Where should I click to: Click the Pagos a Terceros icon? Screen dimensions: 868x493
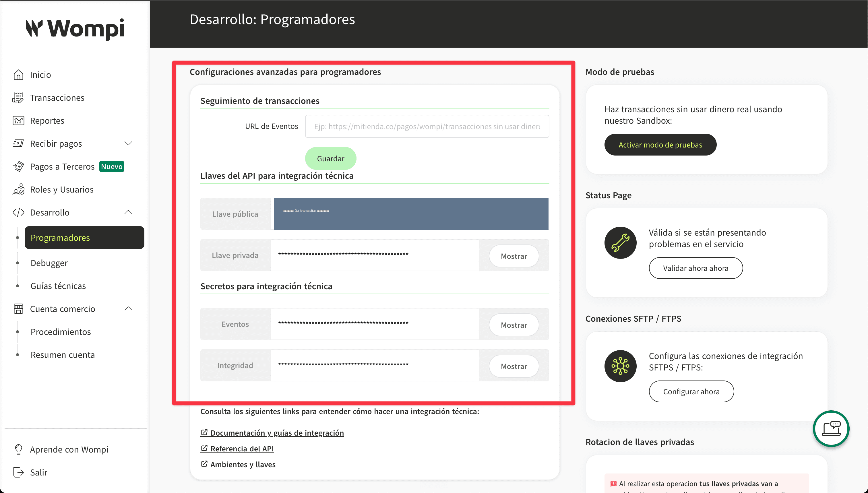tap(18, 166)
